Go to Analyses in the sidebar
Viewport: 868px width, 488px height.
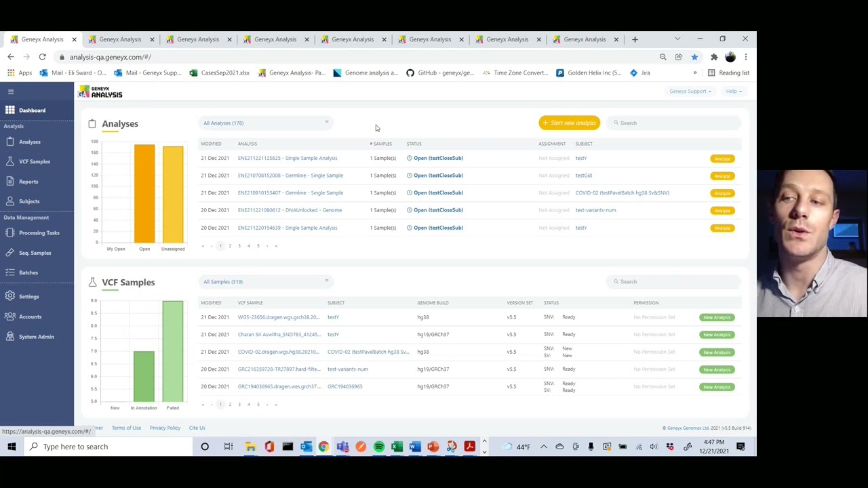click(x=30, y=142)
